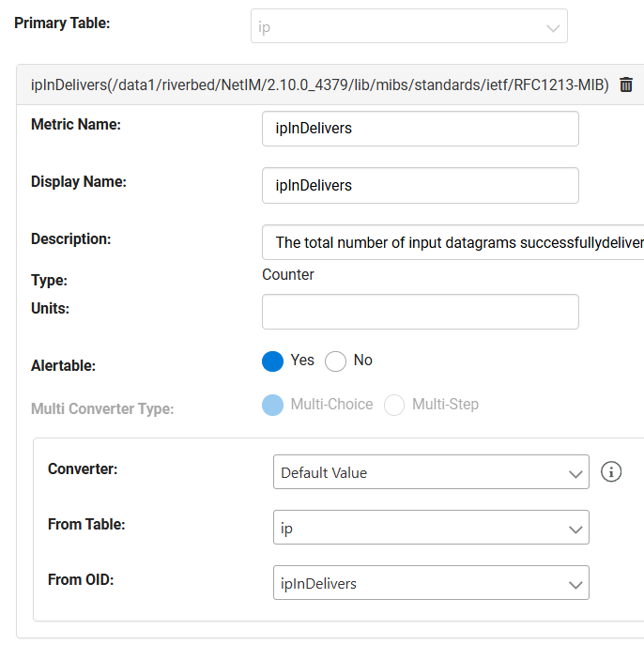Choose the Multi-Choice converter type

pyautogui.click(x=272, y=405)
